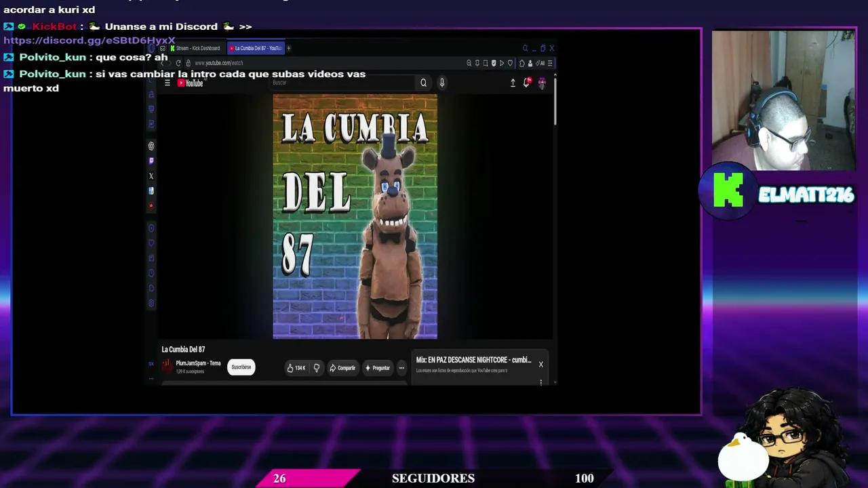Click the heart bookmark icon in address bar

coord(510,63)
